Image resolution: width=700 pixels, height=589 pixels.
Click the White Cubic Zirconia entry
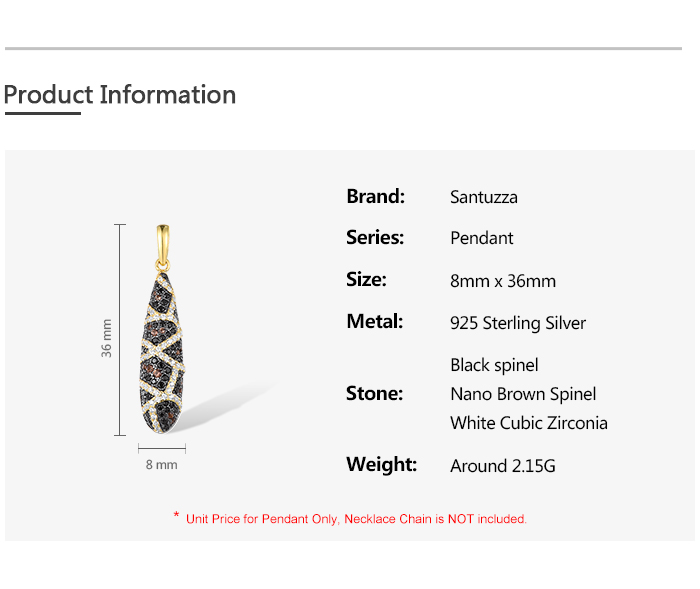[x=529, y=423]
